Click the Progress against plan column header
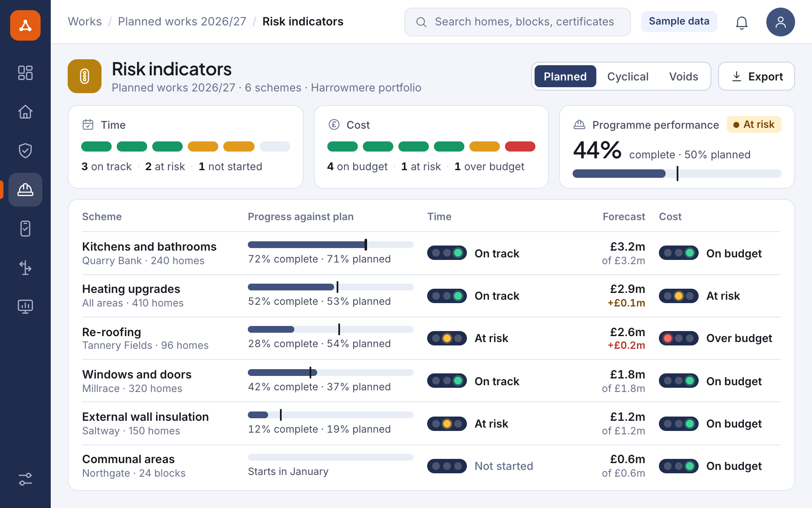This screenshot has height=508, width=812. [300, 217]
